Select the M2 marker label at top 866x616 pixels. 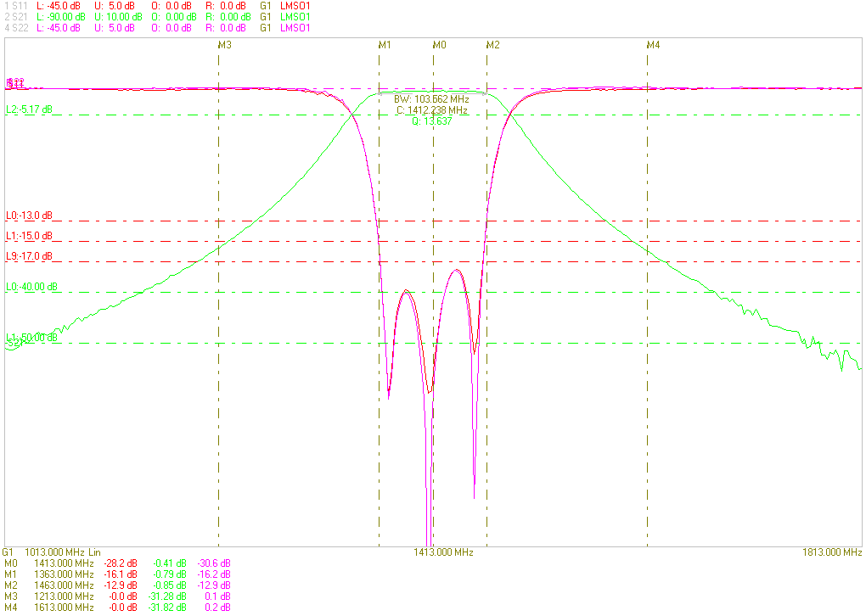click(492, 45)
